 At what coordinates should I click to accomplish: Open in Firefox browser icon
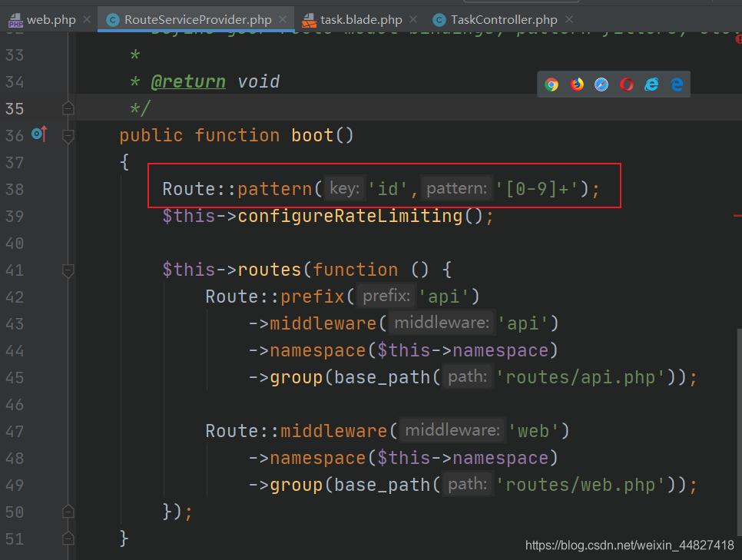tap(577, 84)
